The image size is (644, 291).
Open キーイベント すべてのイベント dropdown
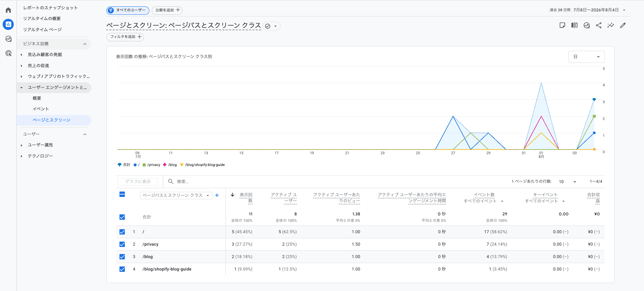[x=563, y=201]
